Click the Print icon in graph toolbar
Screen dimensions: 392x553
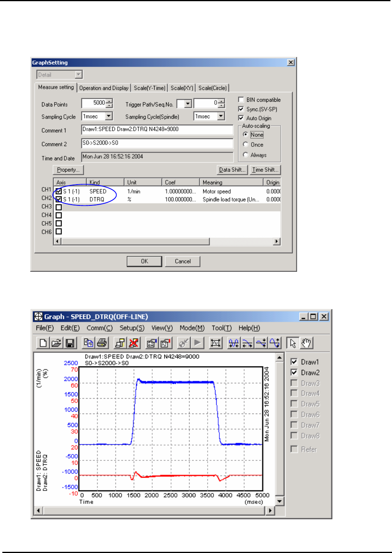(x=102, y=343)
